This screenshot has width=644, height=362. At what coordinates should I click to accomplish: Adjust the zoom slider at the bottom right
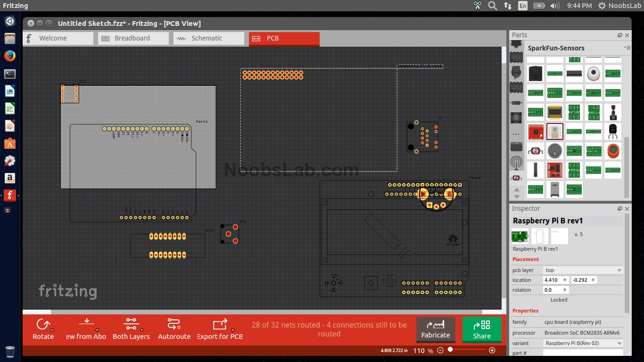click(x=450, y=350)
